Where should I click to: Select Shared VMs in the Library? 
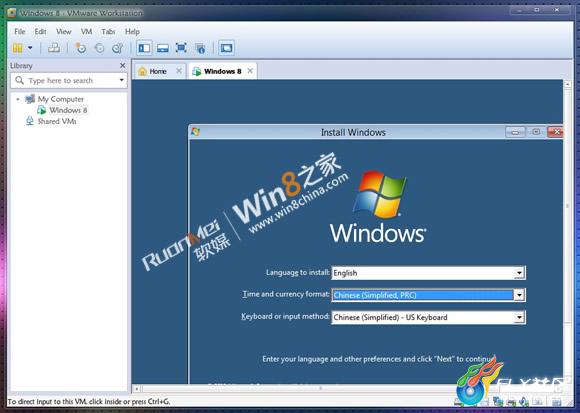[57, 121]
